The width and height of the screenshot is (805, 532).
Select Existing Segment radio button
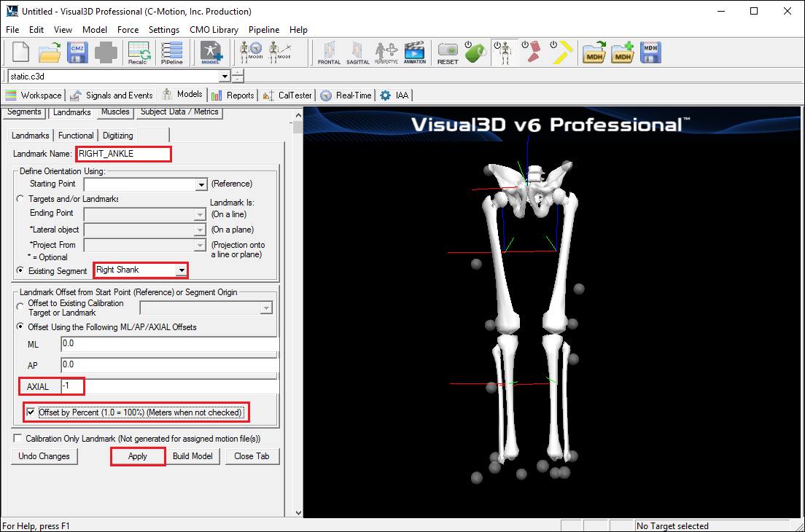20,270
